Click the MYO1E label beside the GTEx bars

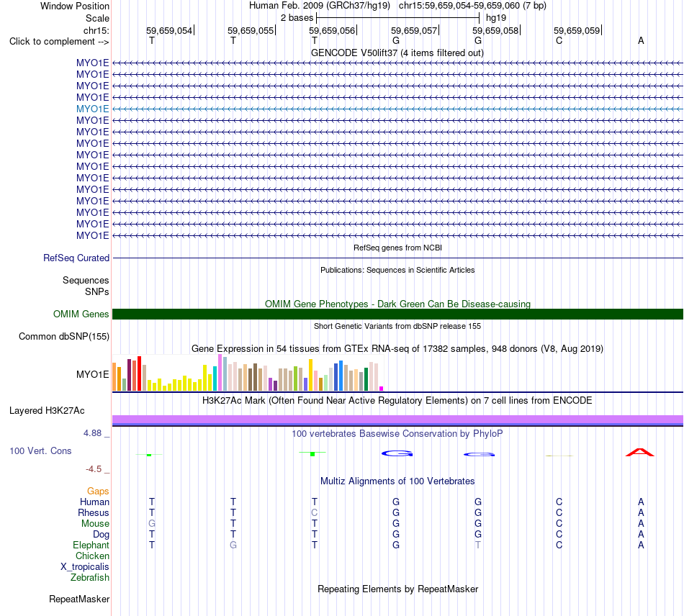(92, 374)
